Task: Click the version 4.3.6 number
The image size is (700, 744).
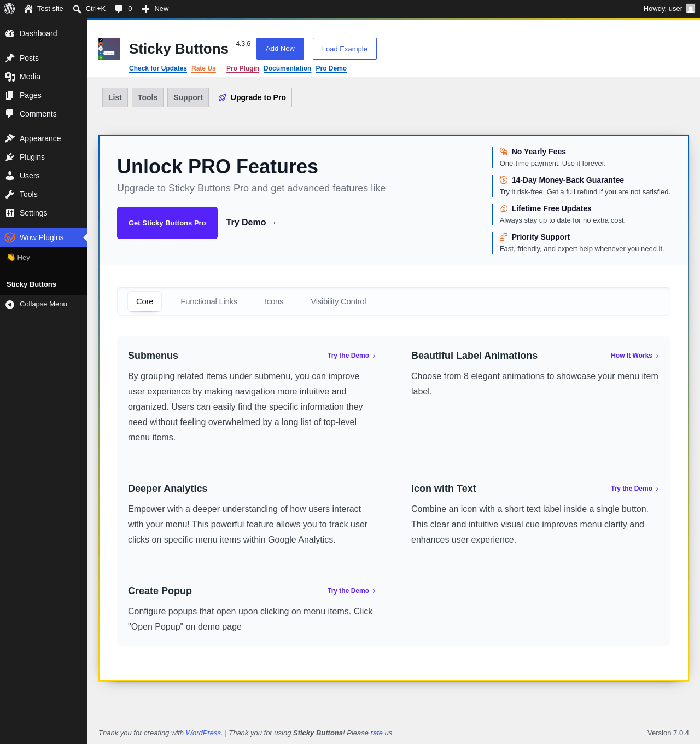Action: tap(243, 44)
